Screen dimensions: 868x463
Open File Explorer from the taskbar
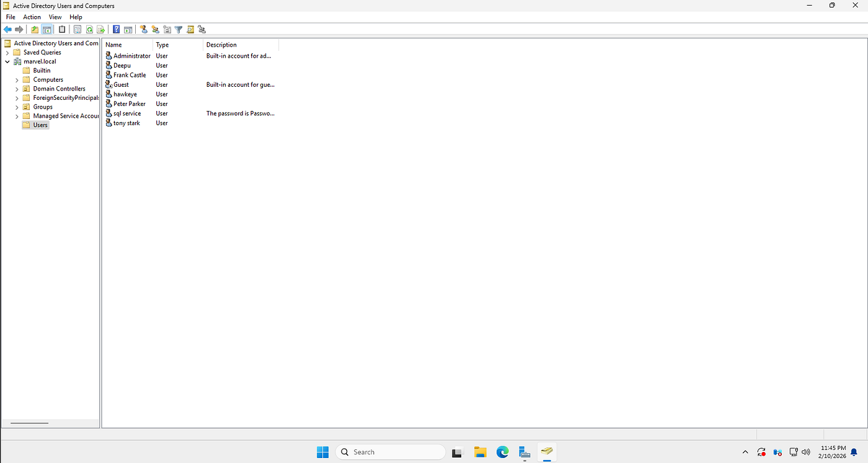coord(480,452)
